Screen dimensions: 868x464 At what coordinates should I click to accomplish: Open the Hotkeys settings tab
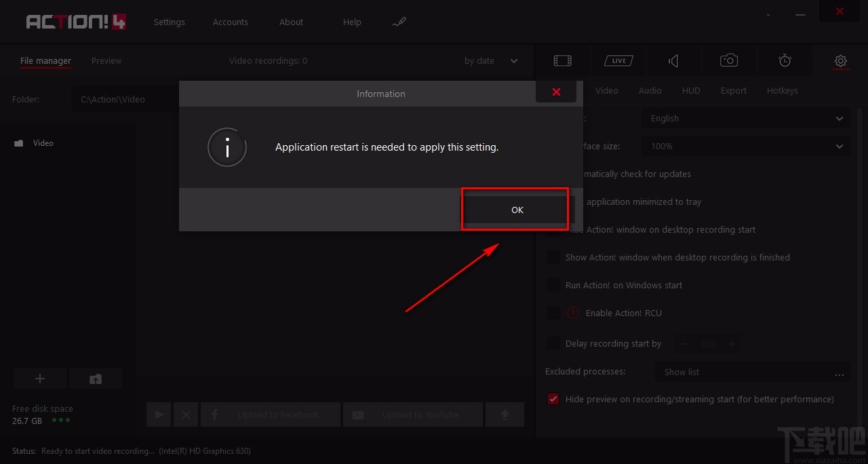pos(782,90)
